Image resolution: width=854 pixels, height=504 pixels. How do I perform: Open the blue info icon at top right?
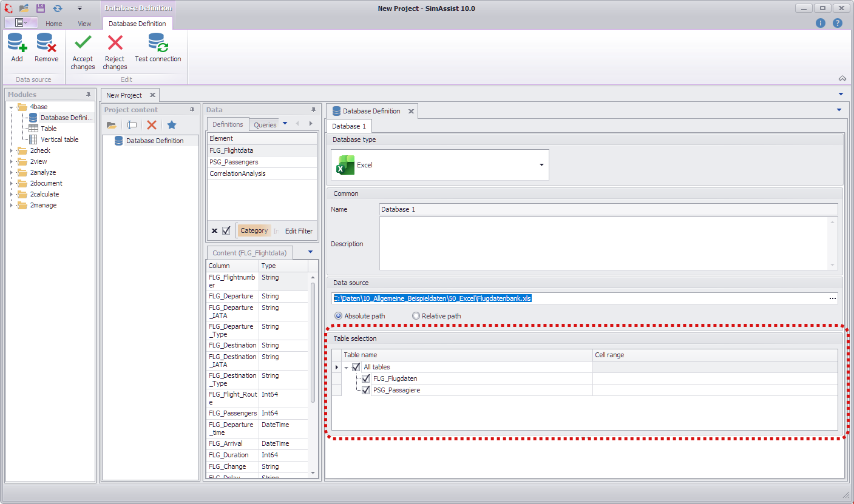(821, 23)
